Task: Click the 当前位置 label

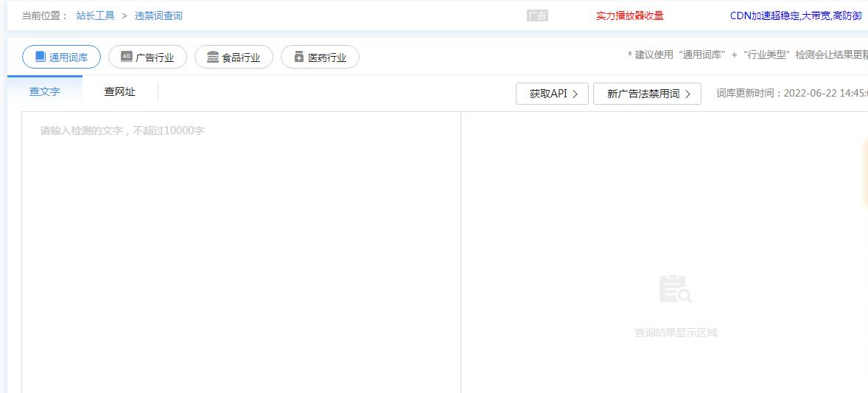Action: click(44, 15)
